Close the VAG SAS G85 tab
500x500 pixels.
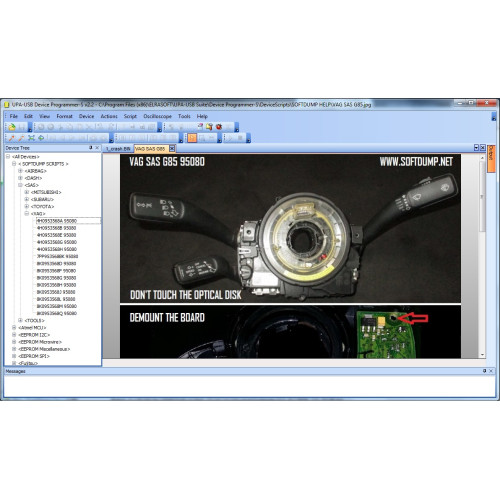(x=172, y=148)
